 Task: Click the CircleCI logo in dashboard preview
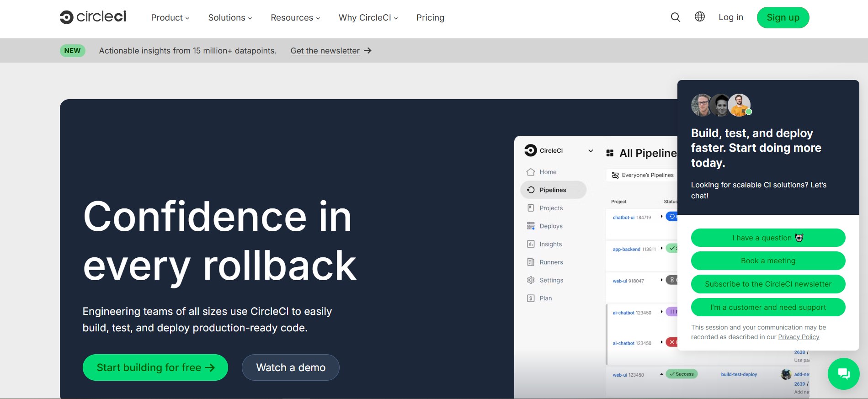point(530,150)
